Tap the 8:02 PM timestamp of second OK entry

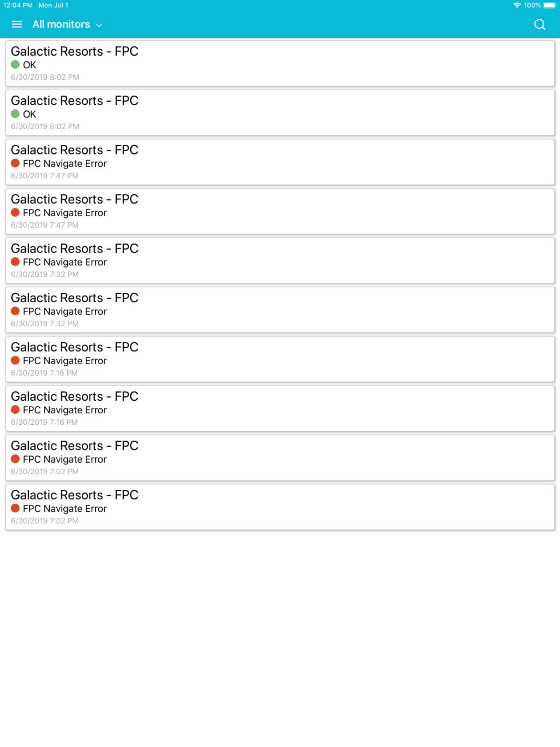(45, 126)
